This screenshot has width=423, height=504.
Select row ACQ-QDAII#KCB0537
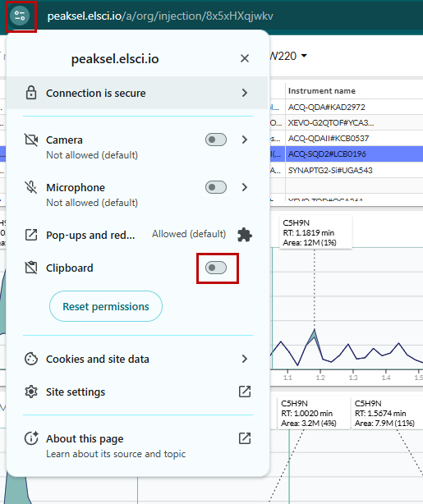(329, 139)
